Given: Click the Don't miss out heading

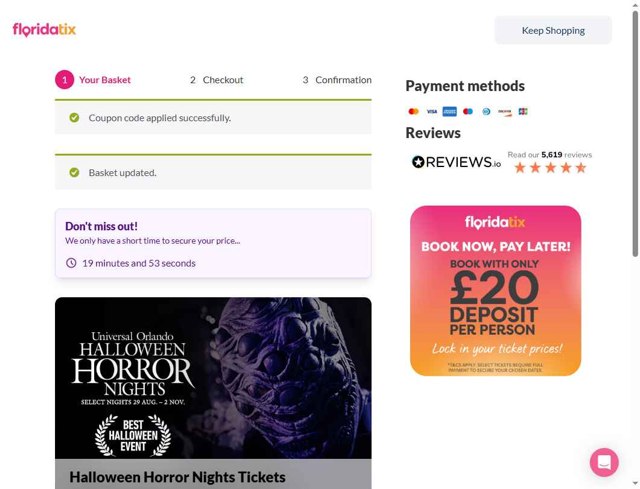Looking at the screenshot, I should click(x=101, y=226).
